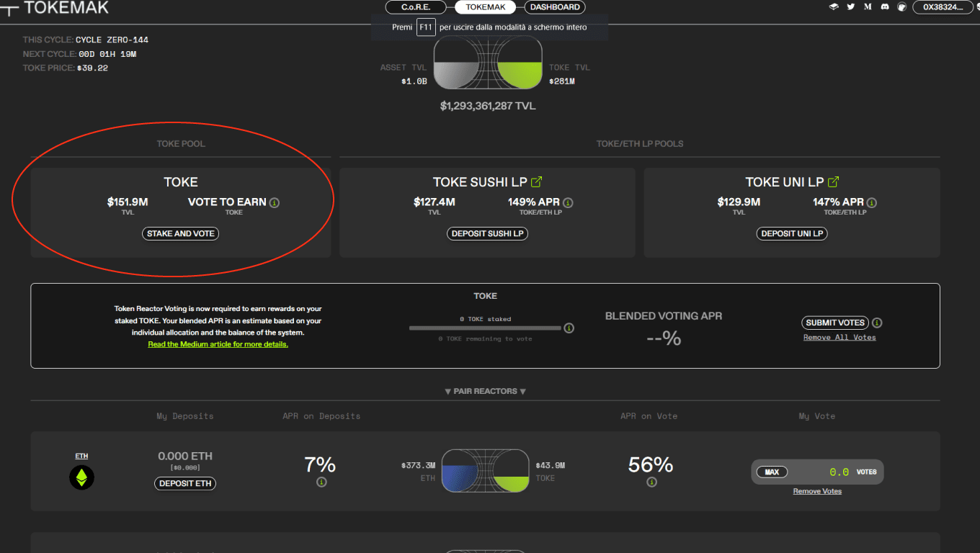
Task: Open Tokemak's Twitter page
Action: [x=851, y=7]
